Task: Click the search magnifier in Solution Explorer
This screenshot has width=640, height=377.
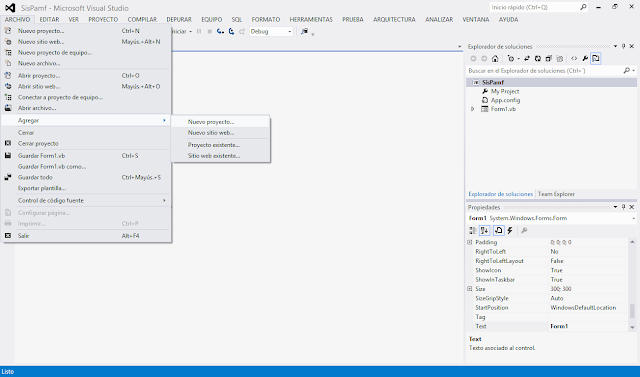Action: pyautogui.click(x=627, y=71)
